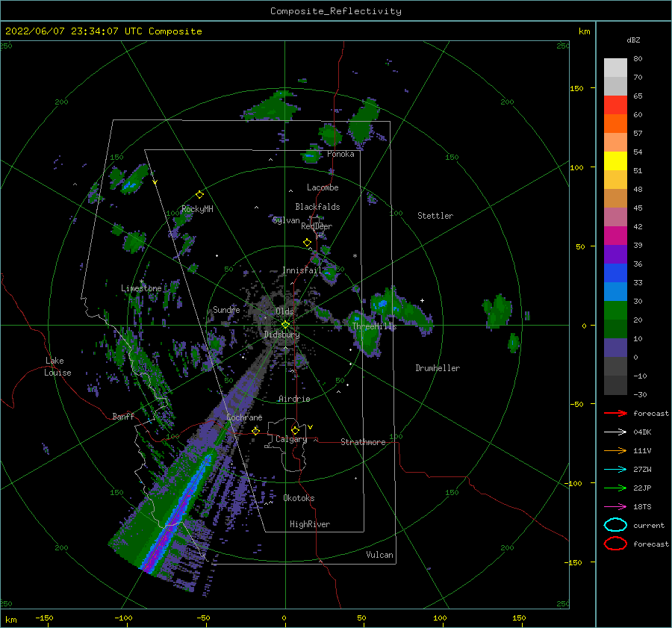The width and height of the screenshot is (672, 628).
Task: Click the Stettler label
Action: click(x=435, y=216)
